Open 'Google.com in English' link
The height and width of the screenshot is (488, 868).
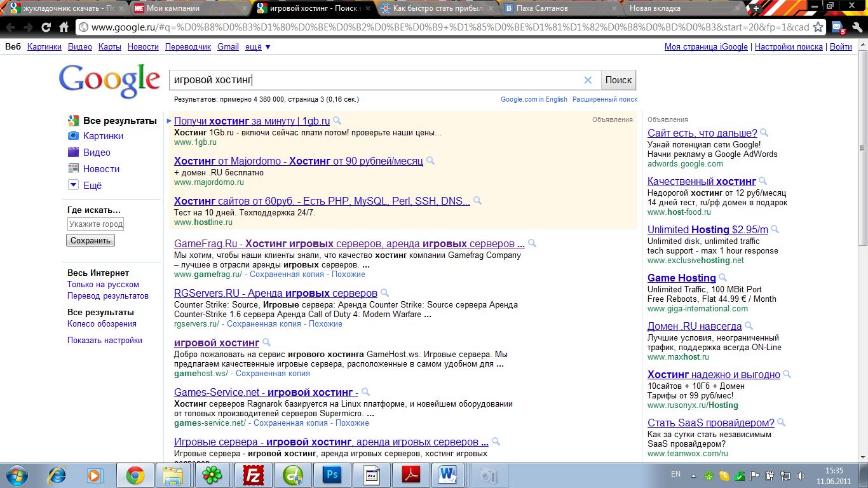click(534, 99)
